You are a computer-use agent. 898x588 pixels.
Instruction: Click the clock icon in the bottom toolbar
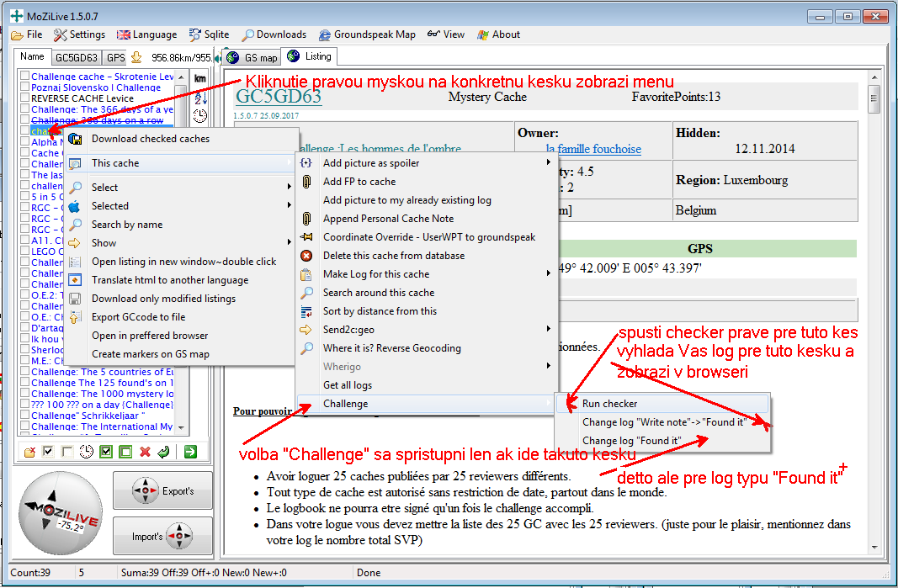(x=86, y=453)
